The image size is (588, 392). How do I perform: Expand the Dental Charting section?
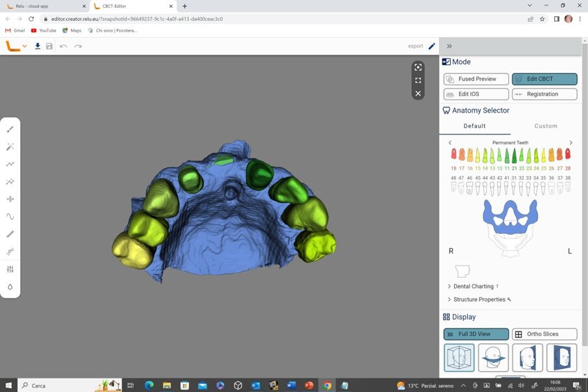point(473,286)
